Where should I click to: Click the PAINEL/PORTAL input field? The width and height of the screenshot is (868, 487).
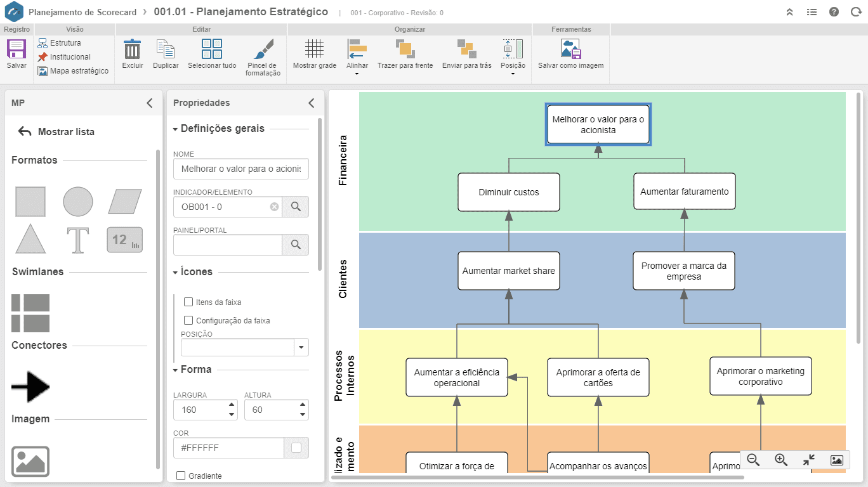point(228,245)
